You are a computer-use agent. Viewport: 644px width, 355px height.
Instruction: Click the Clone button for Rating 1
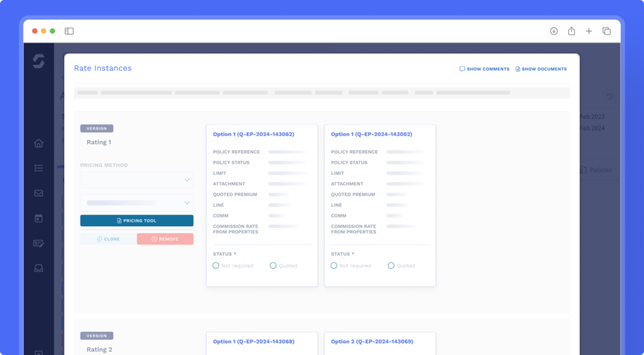tap(108, 239)
